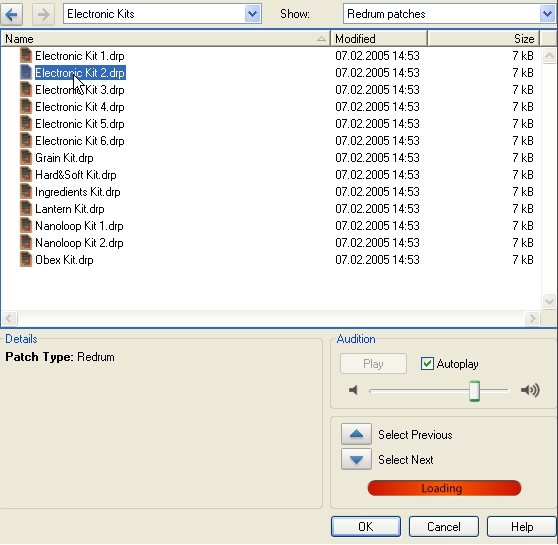558x545 pixels.
Task: Click the quiet speaker icon
Action: pyautogui.click(x=353, y=390)
